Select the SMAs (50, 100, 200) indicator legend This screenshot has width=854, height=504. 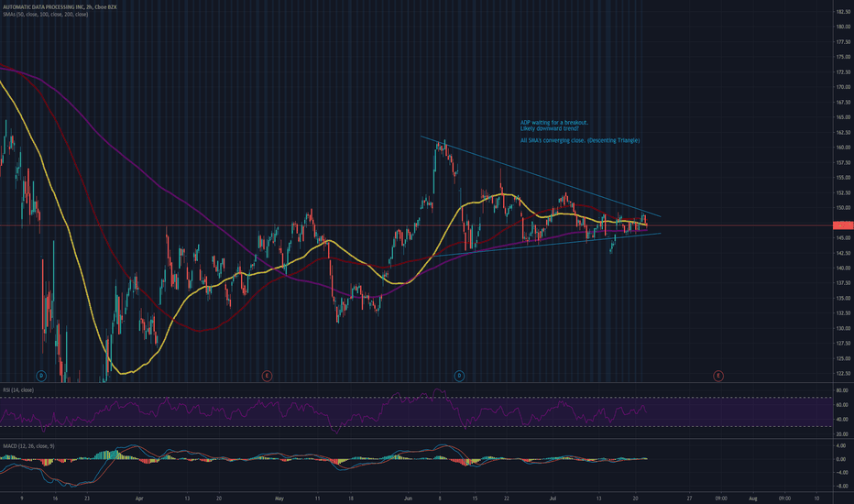coord(45,14)
